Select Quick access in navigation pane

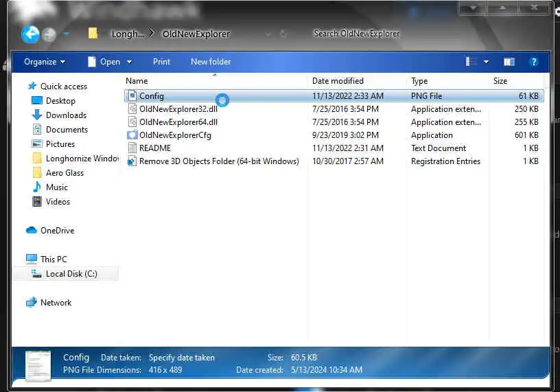[64, 87]
